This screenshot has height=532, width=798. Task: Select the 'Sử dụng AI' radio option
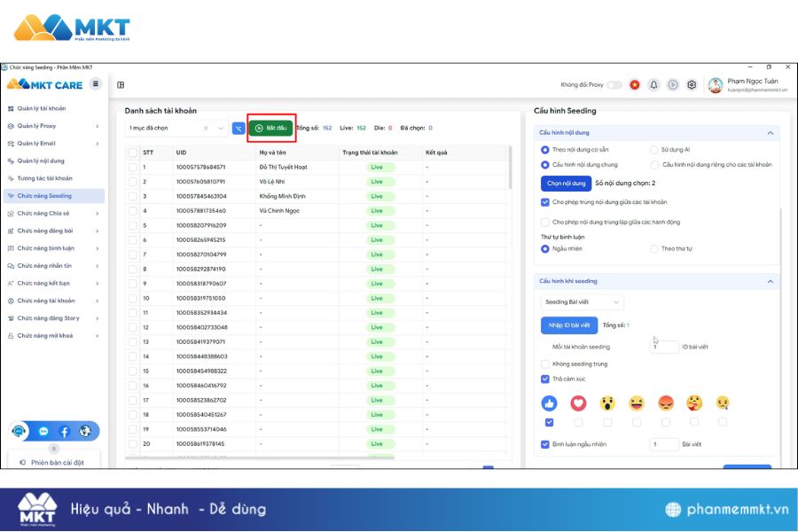tap(654, 150)
